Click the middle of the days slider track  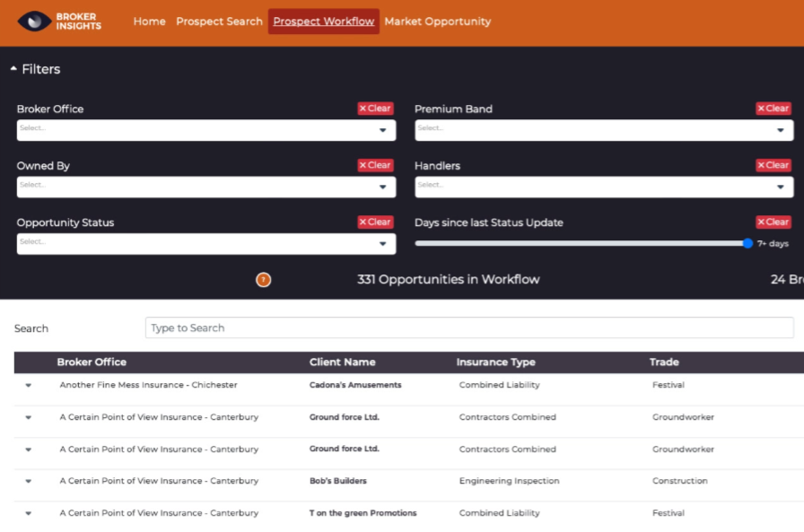[x=581, y=243]
